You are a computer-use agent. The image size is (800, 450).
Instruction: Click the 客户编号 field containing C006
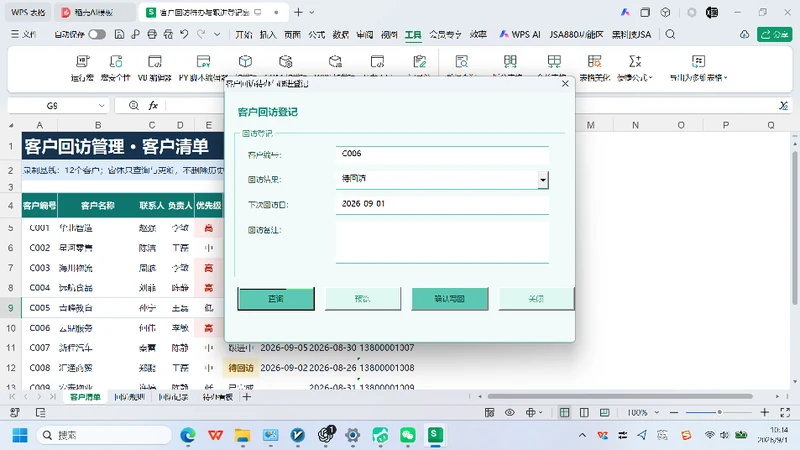[x=442, y=154]
